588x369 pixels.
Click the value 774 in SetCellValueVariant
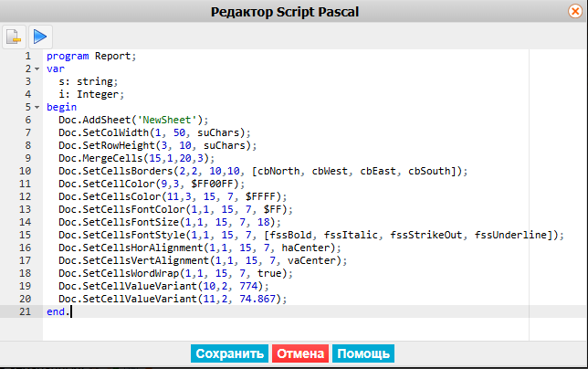(248, 286)
